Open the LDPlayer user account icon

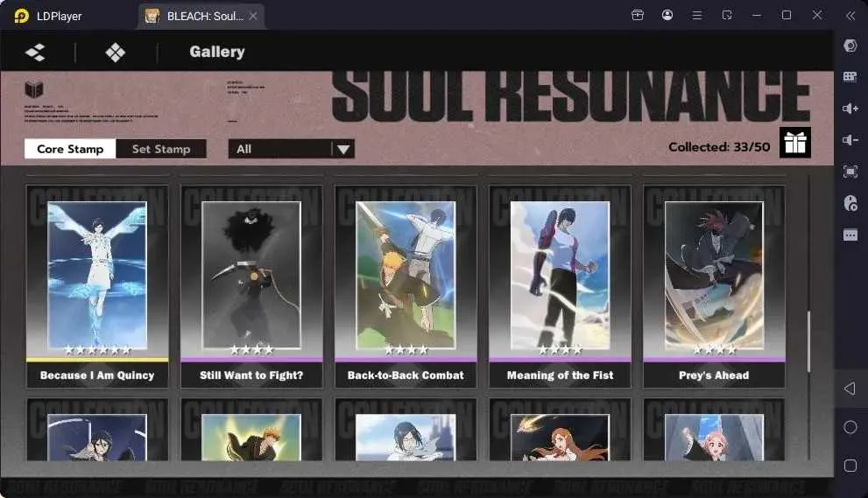pyautogui.click(x=667, y=15)
